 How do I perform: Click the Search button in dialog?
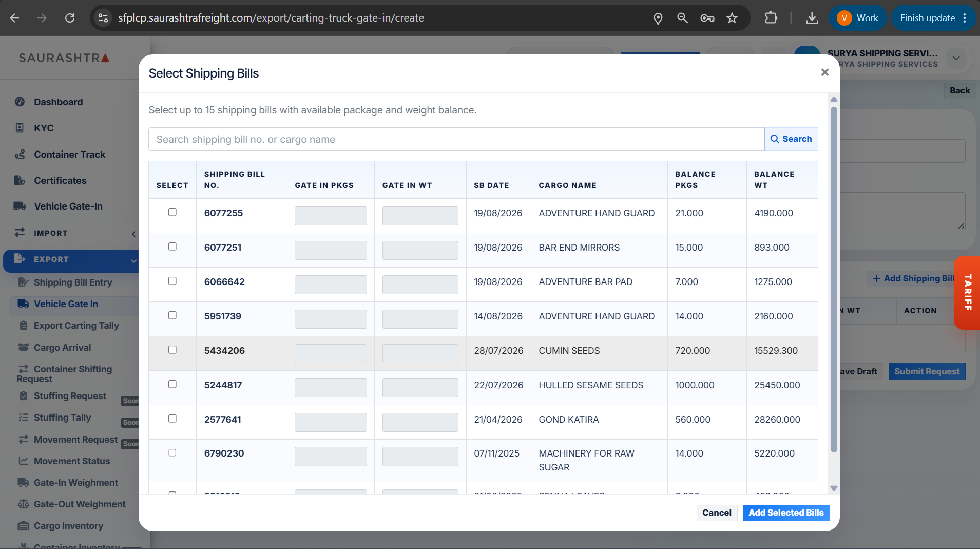pyautogui.click(x=791, y=139)
